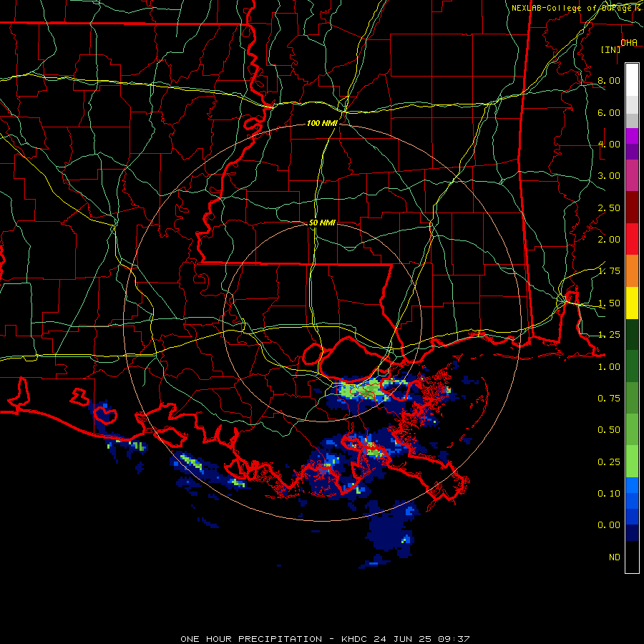This screenshot has height=644, width=644.
Task: Select the 0.75 legend value
Action: 609,399
